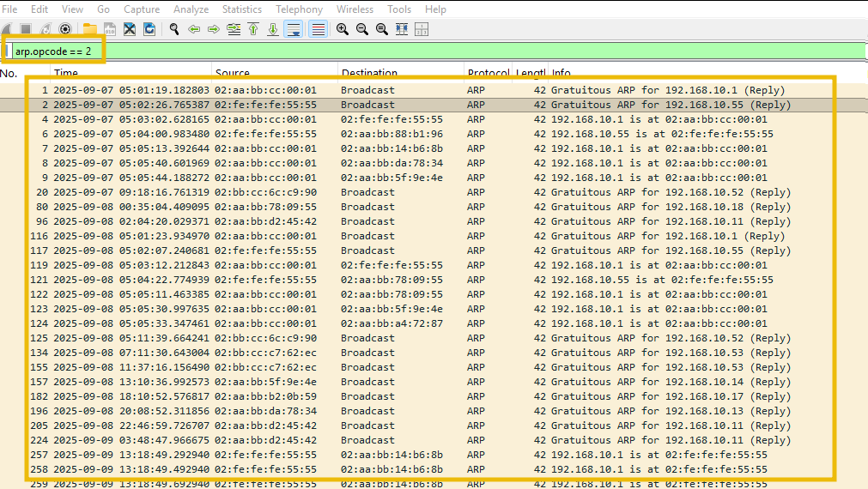The height and width of the screenshot is (489, 868).
Task: Open the Wireless menu
Action: (355, 9)
